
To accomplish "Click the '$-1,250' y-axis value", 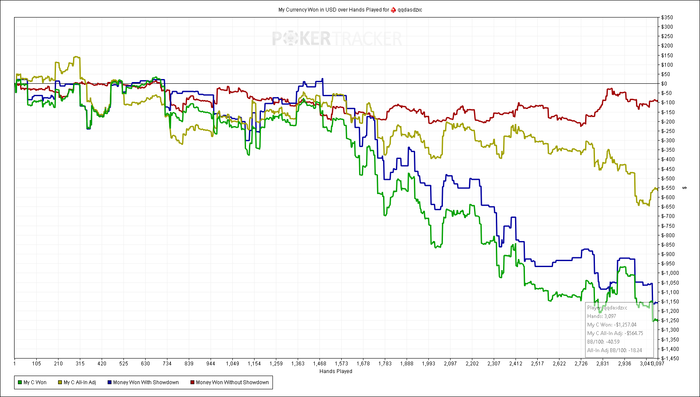I will pos(670,320).
